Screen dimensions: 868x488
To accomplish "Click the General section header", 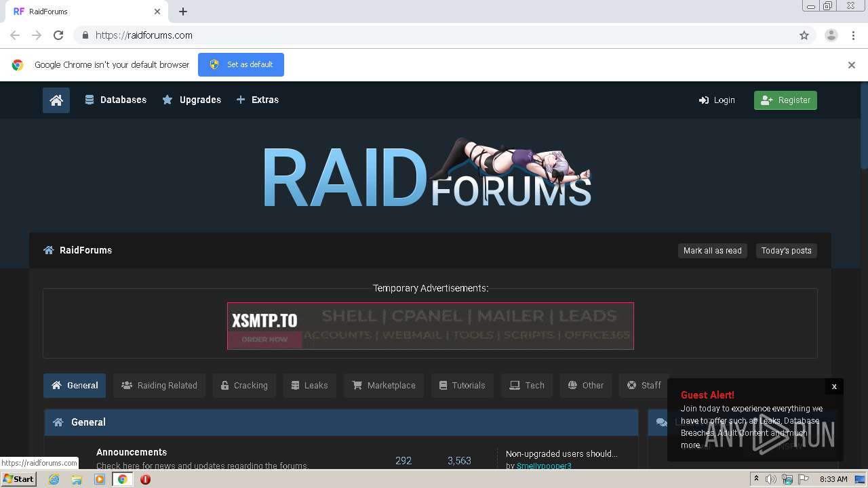I will tap(341, 422).
